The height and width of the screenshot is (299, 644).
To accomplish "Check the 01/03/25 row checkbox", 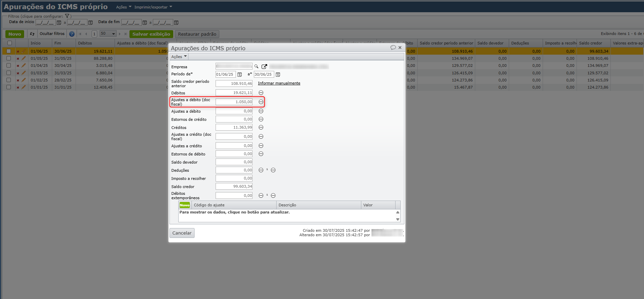I will [x=9, y=73].
